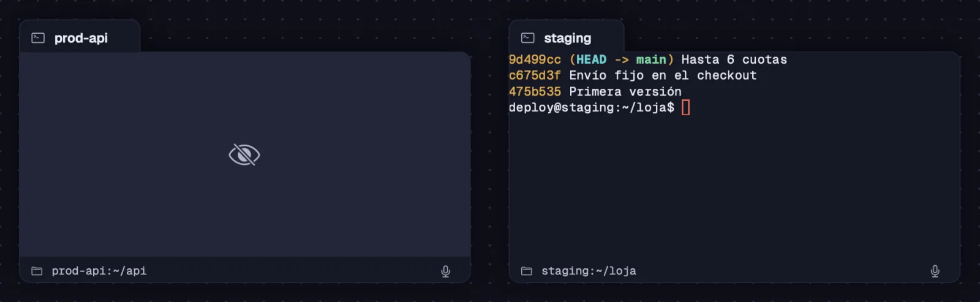Activate the microphone in the staging panel
Viewport: 980px width, 302px height.
pyautogui.click(x=935, y=271)
